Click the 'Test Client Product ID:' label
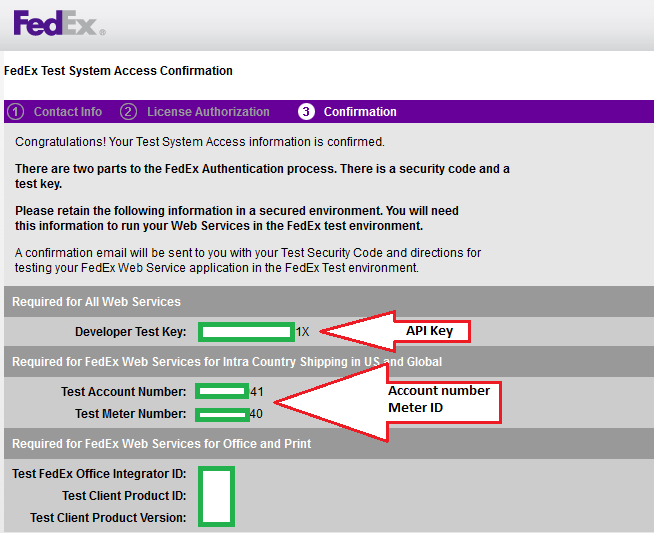This screenshot has height=533, width=654. [124, 495]
